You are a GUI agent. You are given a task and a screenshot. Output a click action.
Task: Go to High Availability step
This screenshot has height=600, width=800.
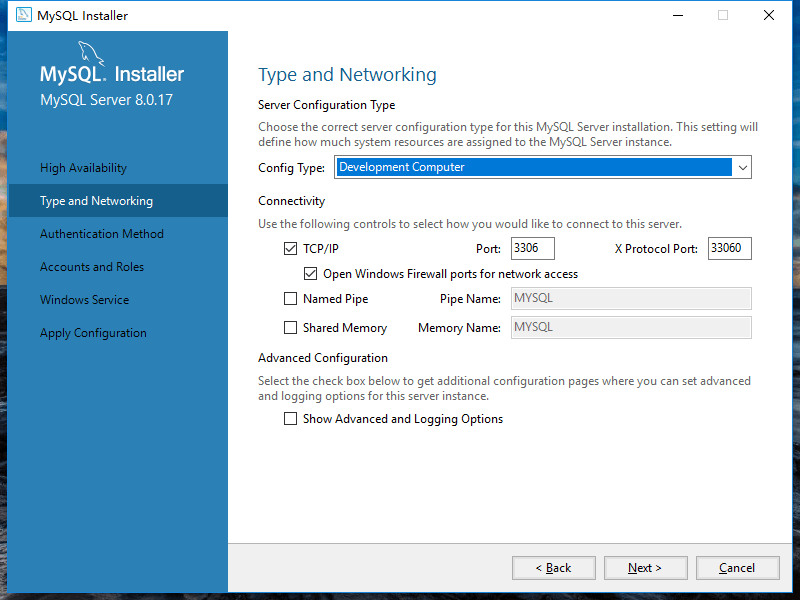tap(84, 168)
